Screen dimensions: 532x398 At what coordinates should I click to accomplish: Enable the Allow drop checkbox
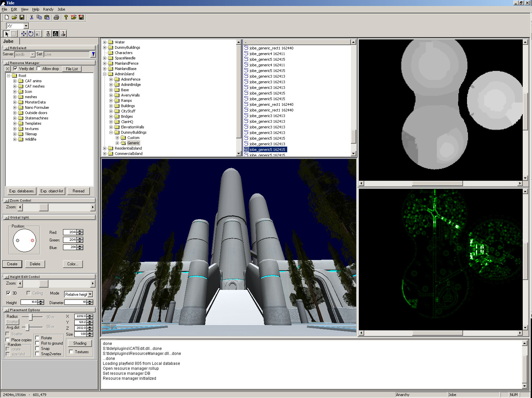39,69
